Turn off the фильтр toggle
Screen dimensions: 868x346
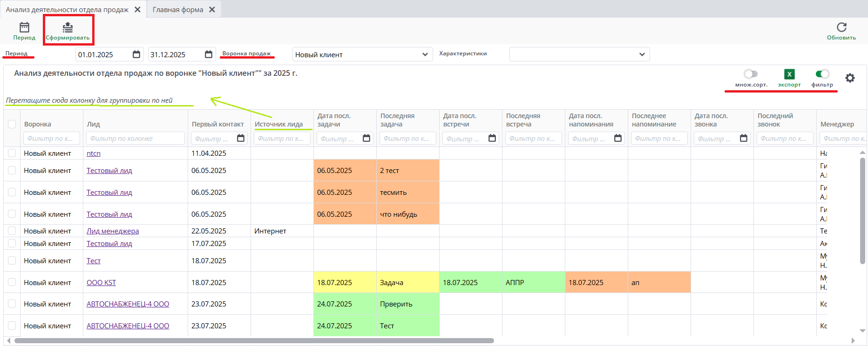pyautogui.click(x=822, y=74)
